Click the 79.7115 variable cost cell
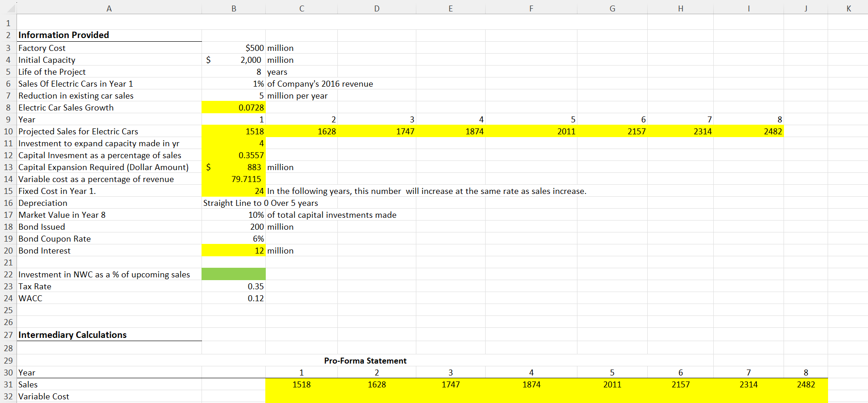The height and width of the screenshot is (403, 868). tap(234, 179)
